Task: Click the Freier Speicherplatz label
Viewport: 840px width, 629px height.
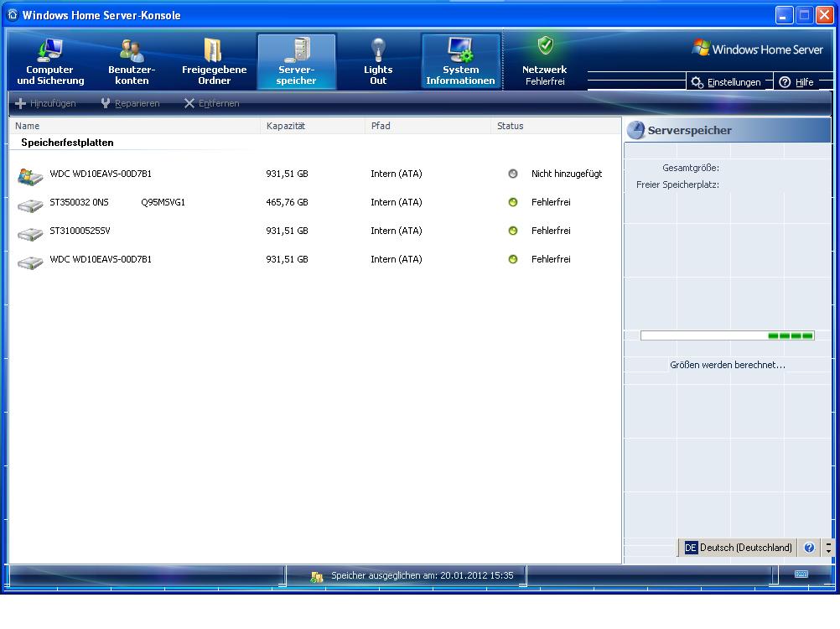Action: tap(677, 185)
